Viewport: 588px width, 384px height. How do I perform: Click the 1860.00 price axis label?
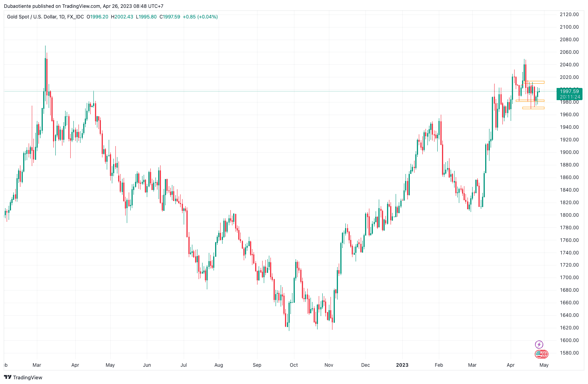pos(569,177)
